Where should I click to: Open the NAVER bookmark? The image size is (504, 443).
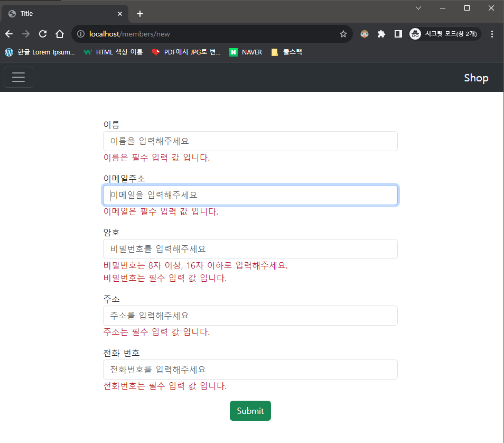point(246,52)
